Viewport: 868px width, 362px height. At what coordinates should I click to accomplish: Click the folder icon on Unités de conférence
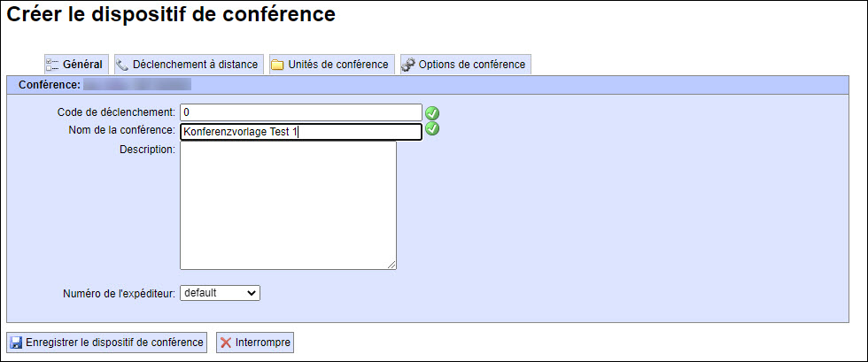[x=277, y=65]
